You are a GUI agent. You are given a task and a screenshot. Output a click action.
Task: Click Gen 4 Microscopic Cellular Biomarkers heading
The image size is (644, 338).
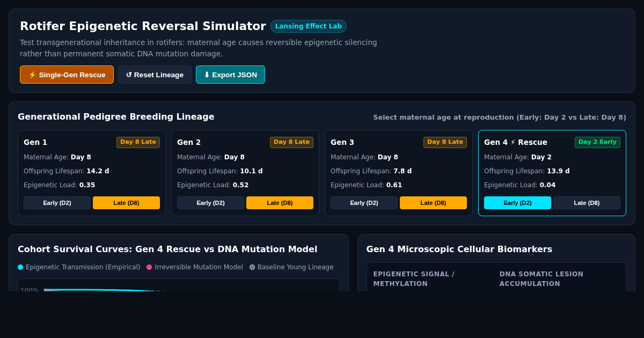pos(459,249)
